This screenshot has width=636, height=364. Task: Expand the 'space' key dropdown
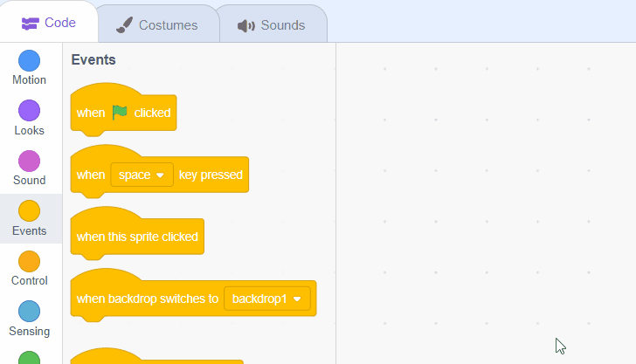tap(142, 175)
